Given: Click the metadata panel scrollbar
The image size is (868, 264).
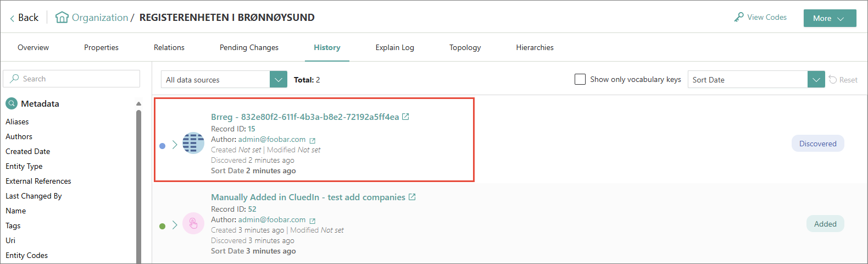Looking at the screenshot, I should (x=138, y=182).
